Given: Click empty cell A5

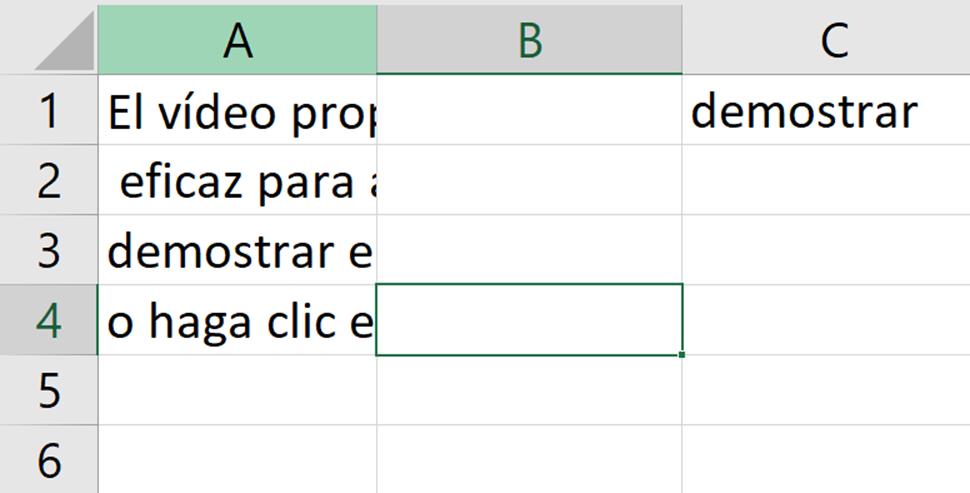Looking at the screenshot, I should [238, 390].
